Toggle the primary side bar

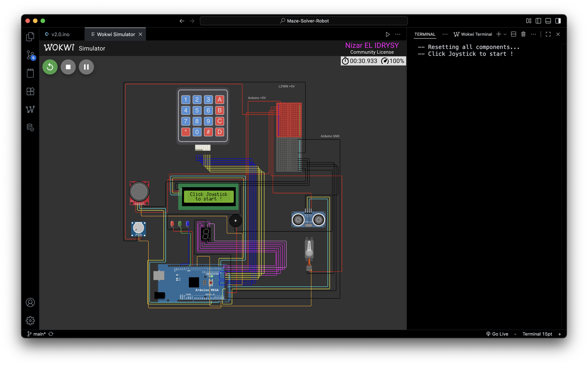(538, 21)
